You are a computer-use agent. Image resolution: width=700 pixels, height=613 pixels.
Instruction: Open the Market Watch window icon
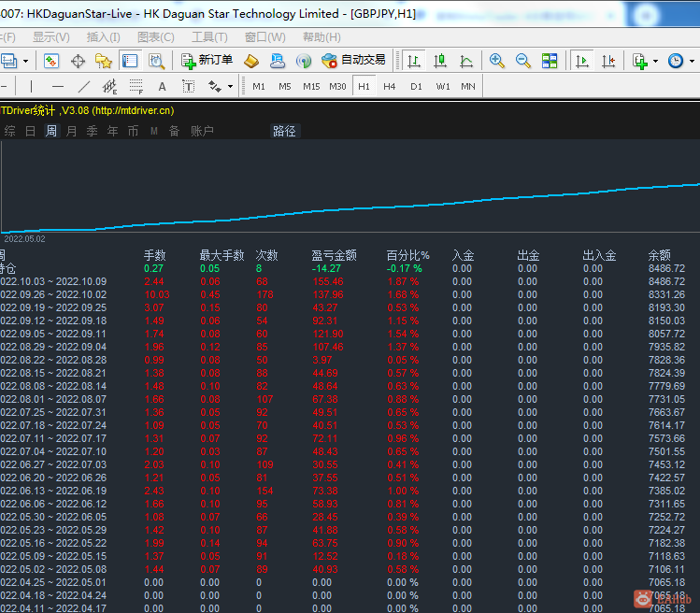51,61
